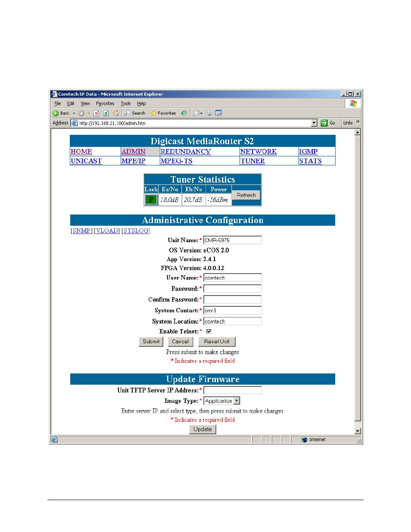
Task: Click the vertical scrollbar thumb
Action: click(358, 278)
